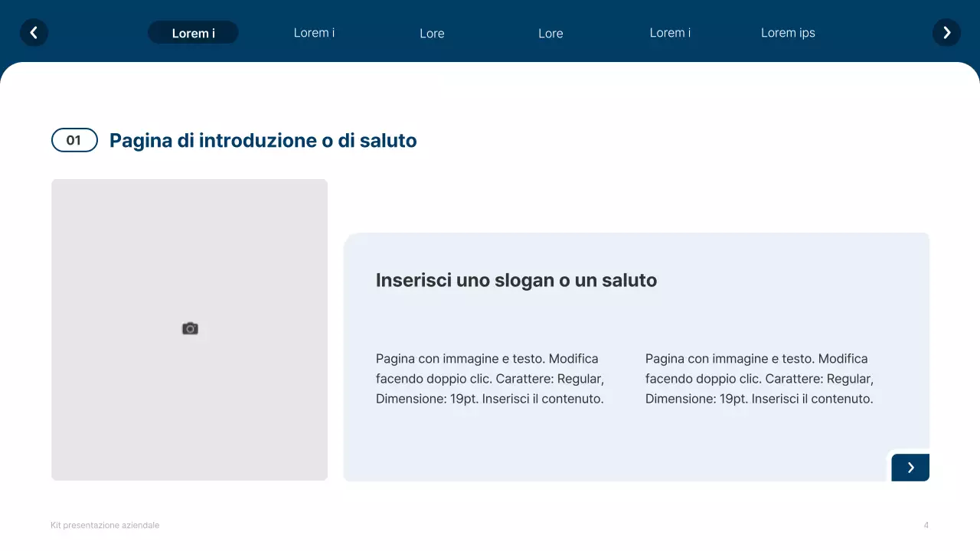Image resolution: width=980 pixels, height=551 pixels.
Task: Click the 'Lorem i' item beside 'Lorem ips'
Action: (670, 33)
